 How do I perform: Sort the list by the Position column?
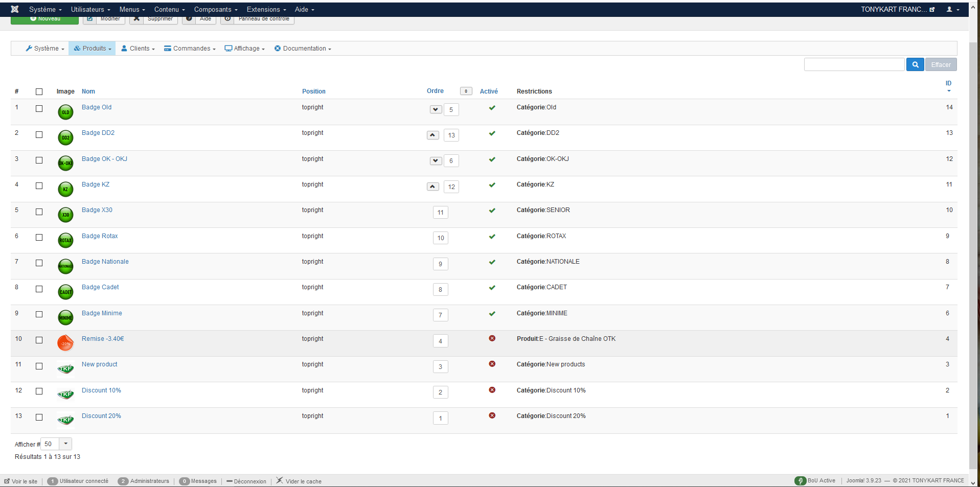point(314,91)
